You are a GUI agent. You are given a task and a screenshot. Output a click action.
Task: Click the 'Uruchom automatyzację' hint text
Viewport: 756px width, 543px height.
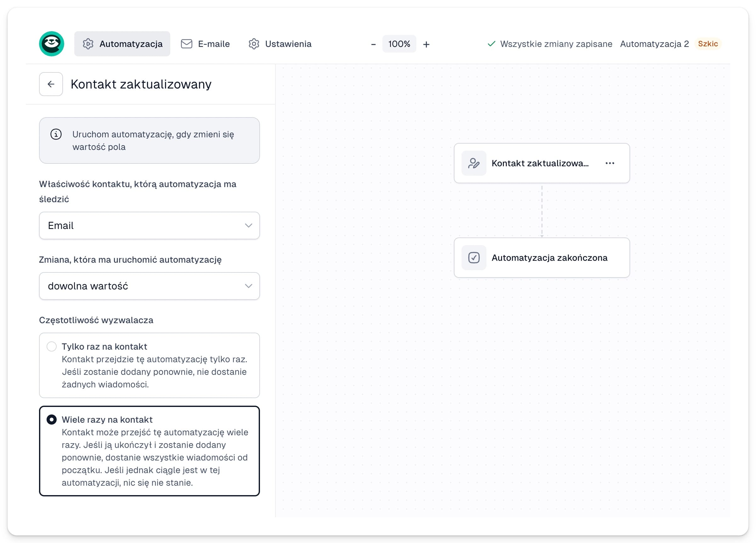click(153, 140)
